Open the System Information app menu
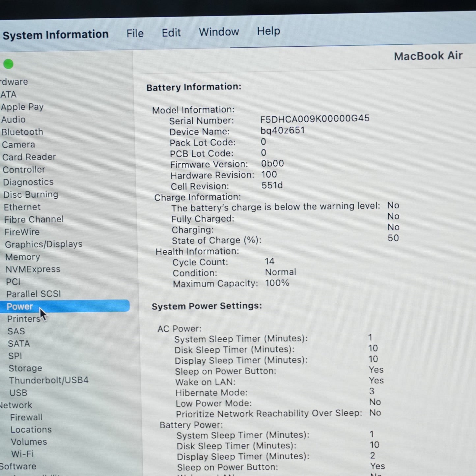 [56, 35]
